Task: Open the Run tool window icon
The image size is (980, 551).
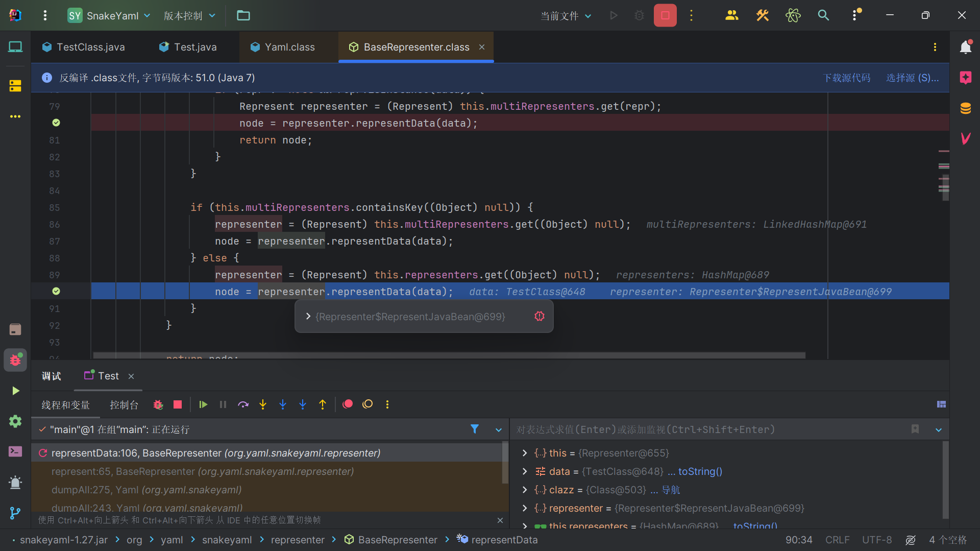Action: point(15,391)
